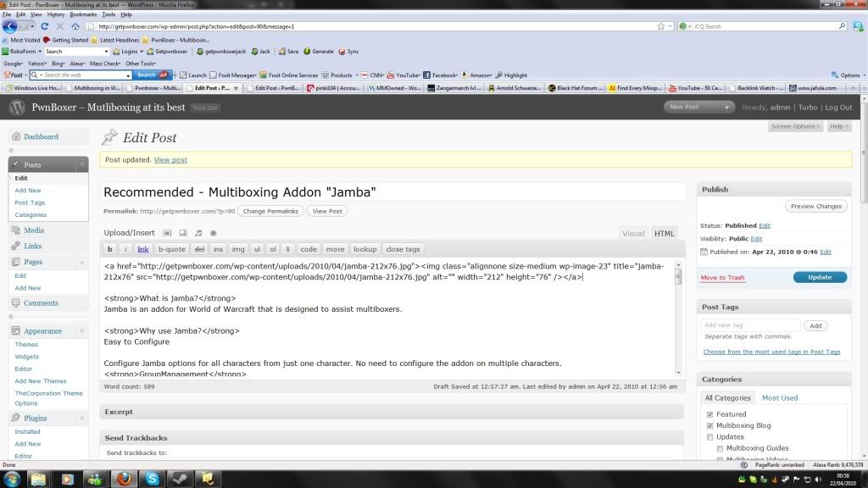Click the WordPress logo in header
This screenshot has width=868, height=488.
(x=17, y=108)
